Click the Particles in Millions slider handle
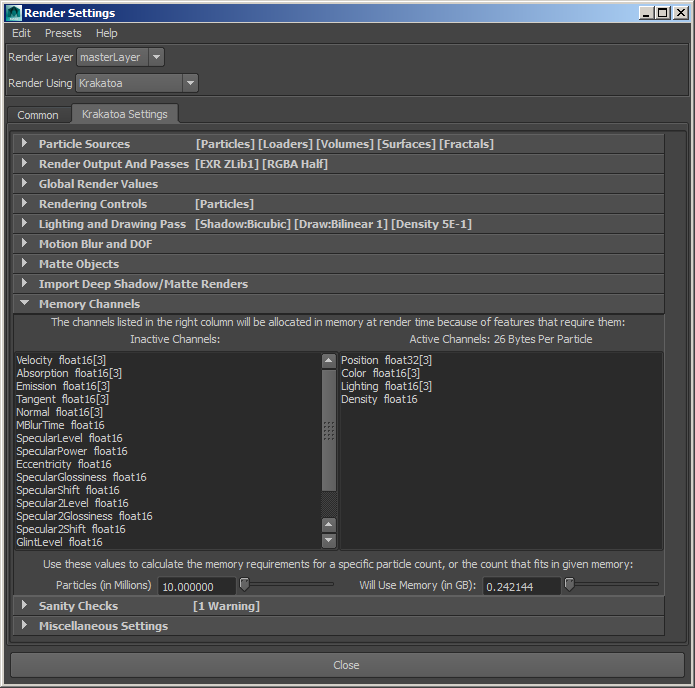The image size is (695, 688). tap(244, 585)
